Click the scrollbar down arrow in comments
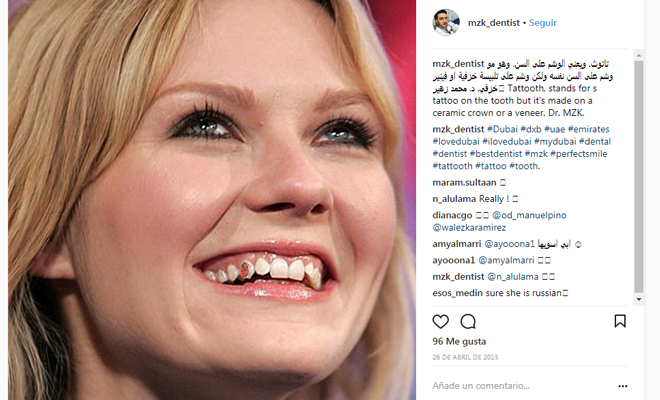Viewport: 660px width, 400px height. coord(639,299)
